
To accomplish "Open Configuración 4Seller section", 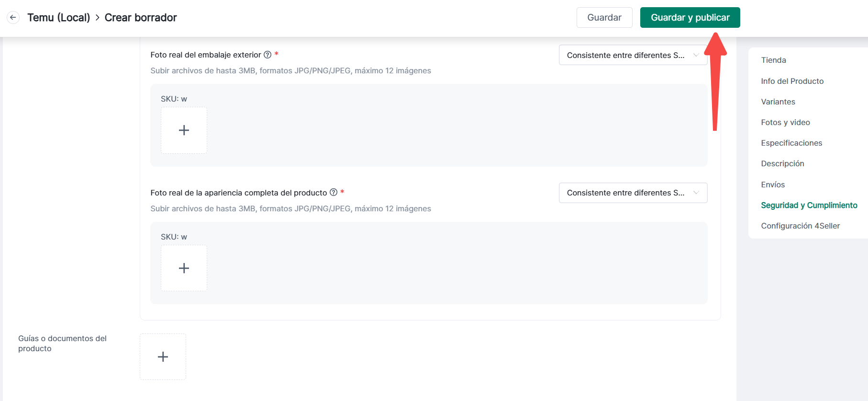I will point(800,226).
